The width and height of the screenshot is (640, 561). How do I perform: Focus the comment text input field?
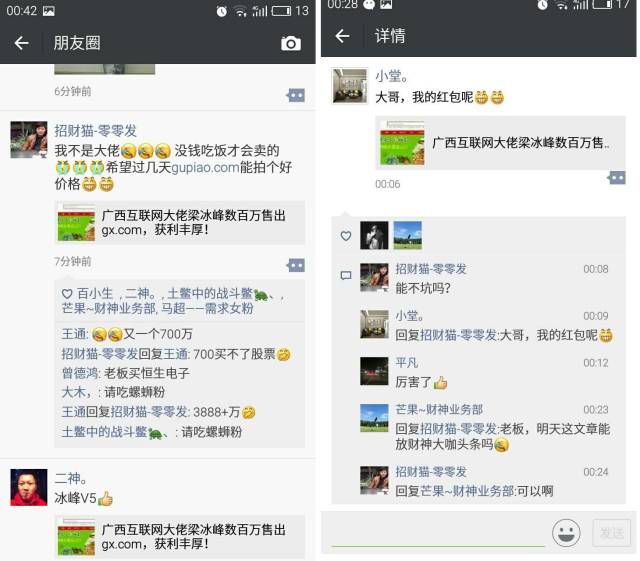coord(438,533)
